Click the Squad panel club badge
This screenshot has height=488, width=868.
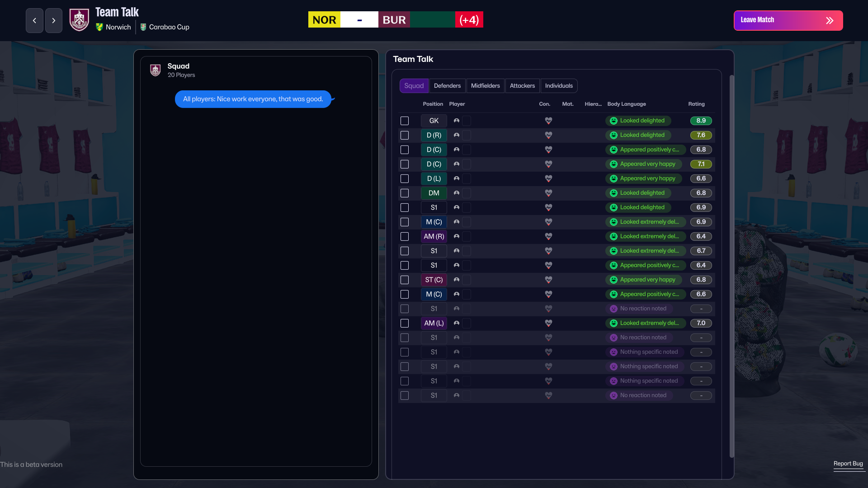point(156,70)
